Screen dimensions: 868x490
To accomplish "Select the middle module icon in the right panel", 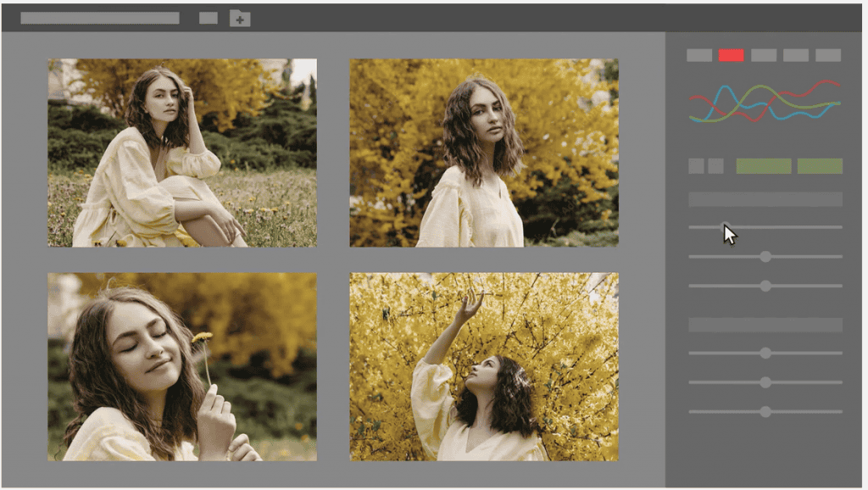I will tap(762, 55).
